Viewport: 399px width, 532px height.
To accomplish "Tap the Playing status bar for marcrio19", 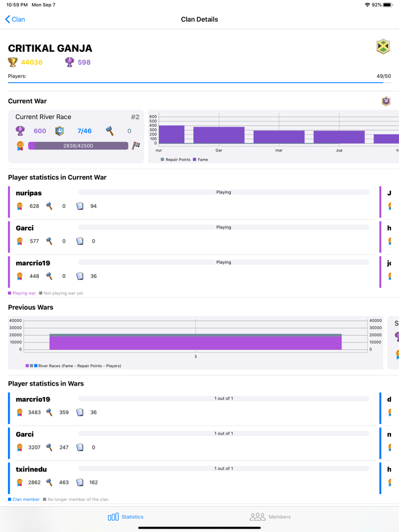I will point(223,263).
